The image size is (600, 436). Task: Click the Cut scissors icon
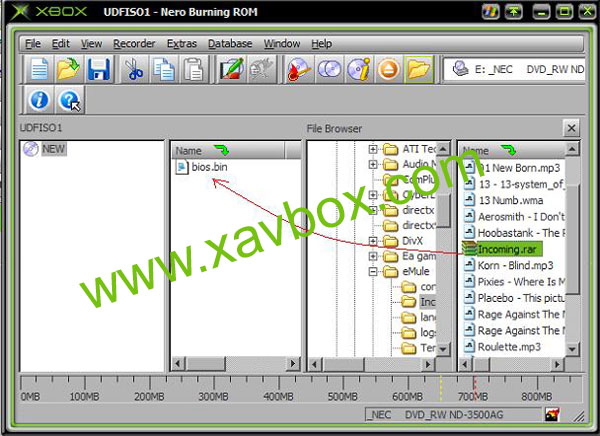[x=133, y=70]
